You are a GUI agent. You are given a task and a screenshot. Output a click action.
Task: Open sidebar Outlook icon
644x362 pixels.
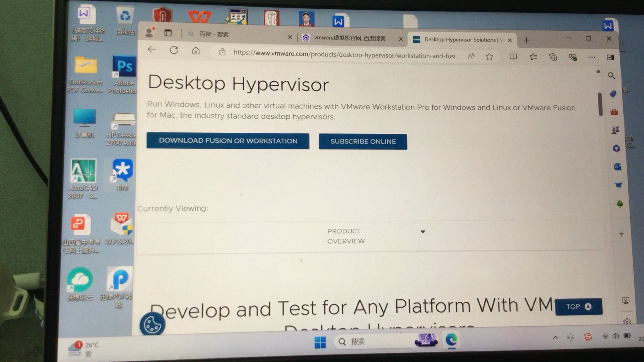pos(618,167)
